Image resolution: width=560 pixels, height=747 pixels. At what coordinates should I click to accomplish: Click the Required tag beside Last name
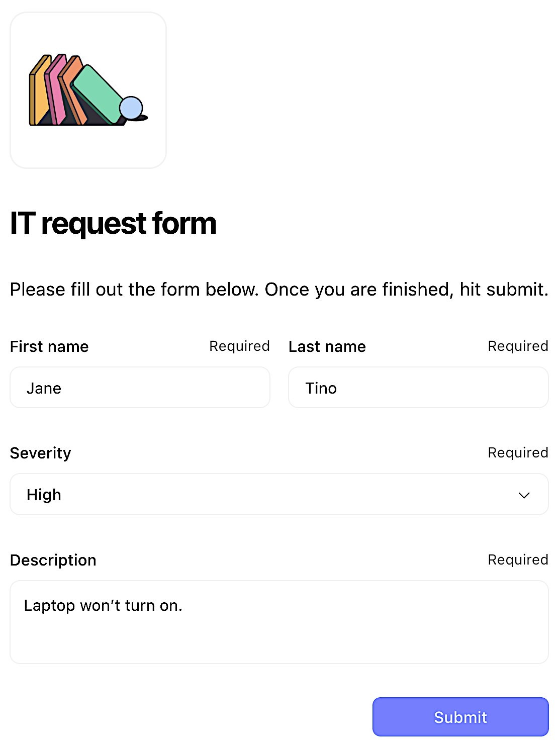tap(518, 346)
